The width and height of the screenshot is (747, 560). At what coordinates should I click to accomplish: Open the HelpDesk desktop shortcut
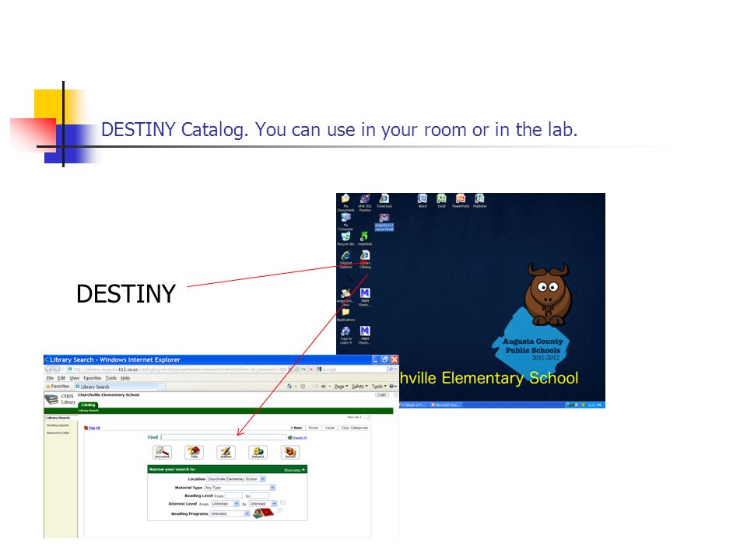[x=365, y=239]
